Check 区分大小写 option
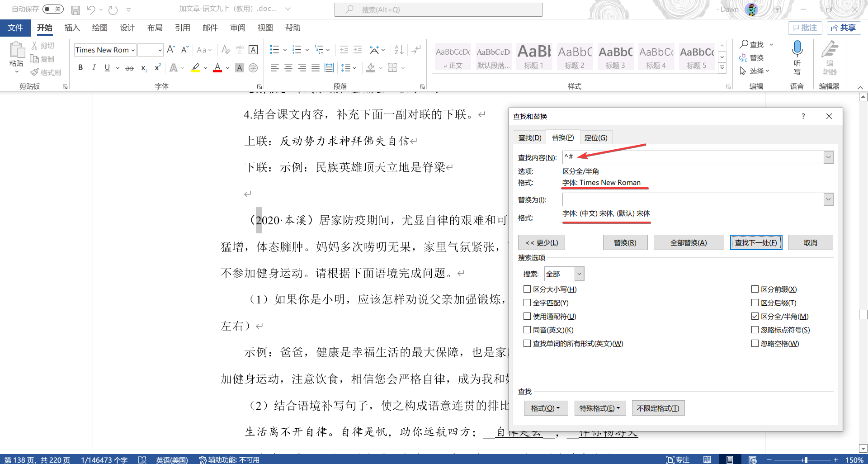Screen dimensions: 868x464 (527, 289)
